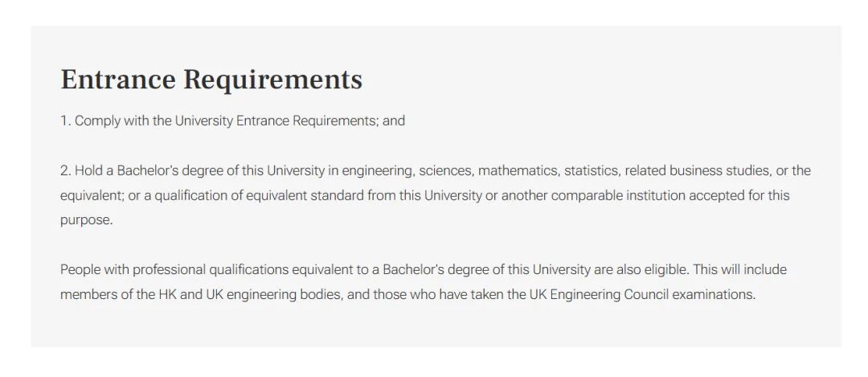Viewport: 868px width, 377px height.
Task: Click the word "sciences" in requirement 2
Action: tap(444, 170)
